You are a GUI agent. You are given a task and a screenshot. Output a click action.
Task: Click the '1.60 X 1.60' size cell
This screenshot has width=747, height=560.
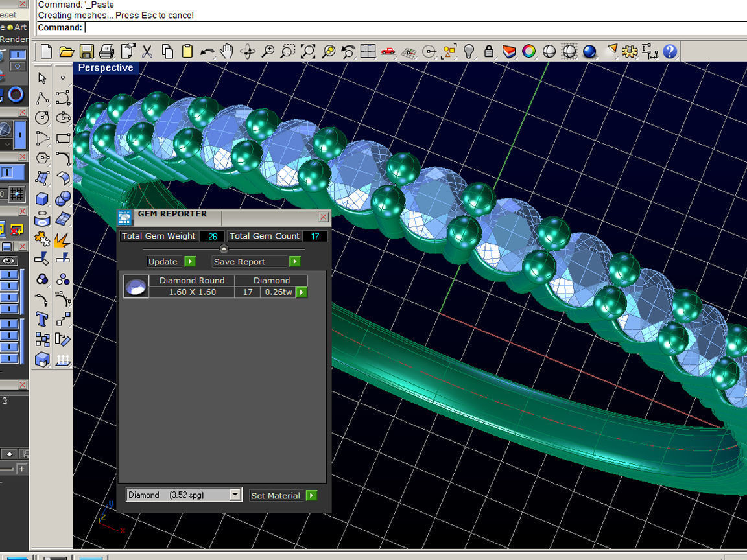[x=192, y=292]
